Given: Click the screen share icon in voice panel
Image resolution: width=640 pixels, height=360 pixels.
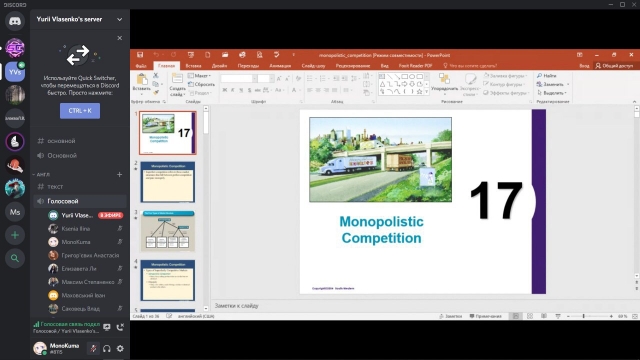Looking at the screenshot, I should click(107, 327).
